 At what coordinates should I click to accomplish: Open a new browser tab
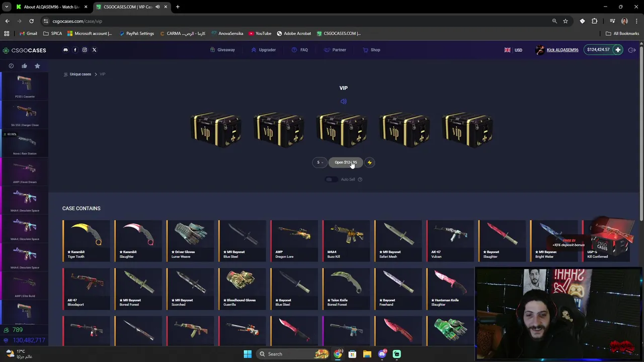[x=178, y=7]
